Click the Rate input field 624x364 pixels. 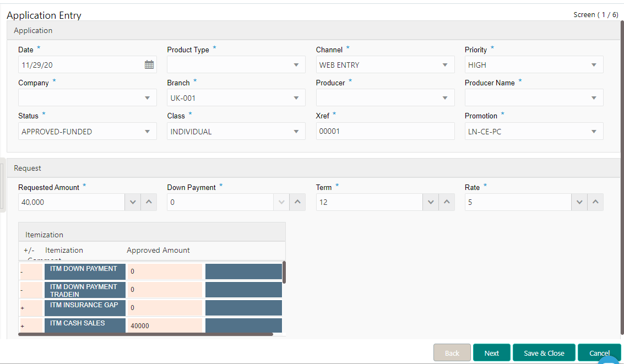tap(518, 202)
